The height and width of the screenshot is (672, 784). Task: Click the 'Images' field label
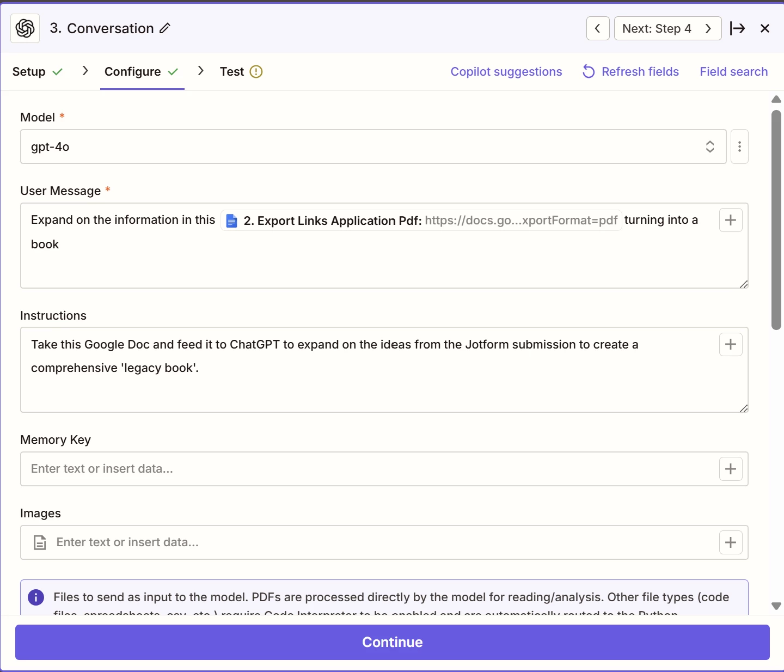click(40, 513)
